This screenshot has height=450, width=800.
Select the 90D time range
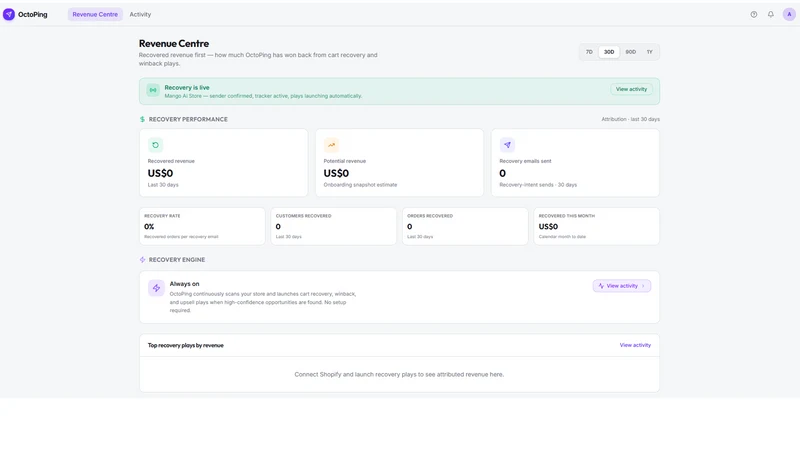click(631, 52)
